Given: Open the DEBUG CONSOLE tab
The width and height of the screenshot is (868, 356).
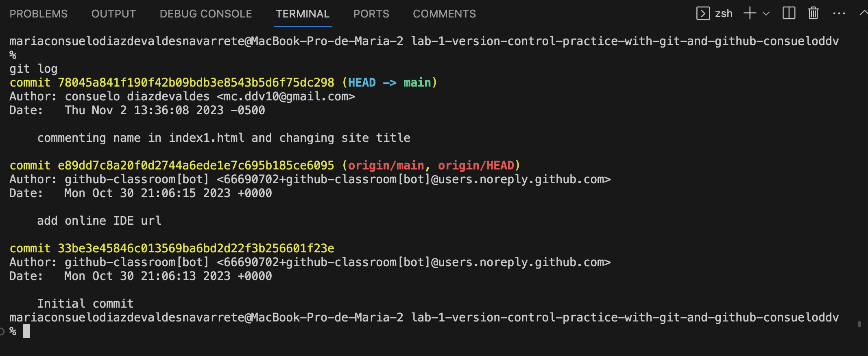Looking at the screenshot, I should [x=206, y=14].
